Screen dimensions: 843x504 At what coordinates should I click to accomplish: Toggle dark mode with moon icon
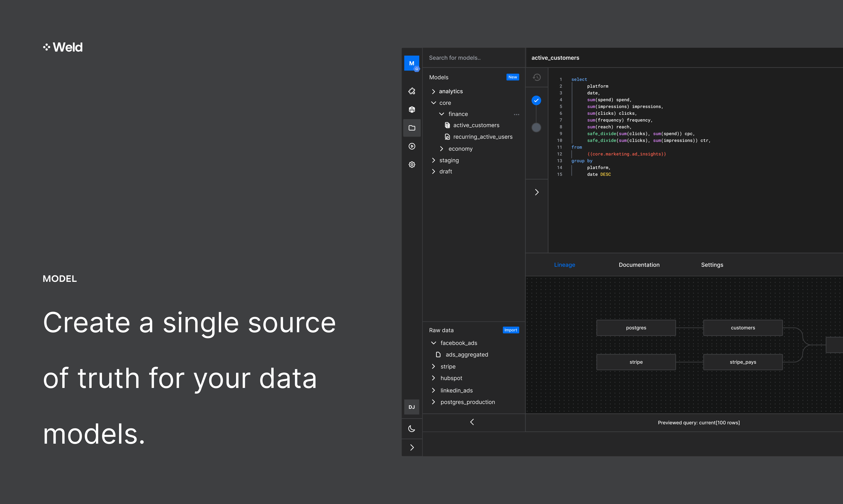pos(412,429)
